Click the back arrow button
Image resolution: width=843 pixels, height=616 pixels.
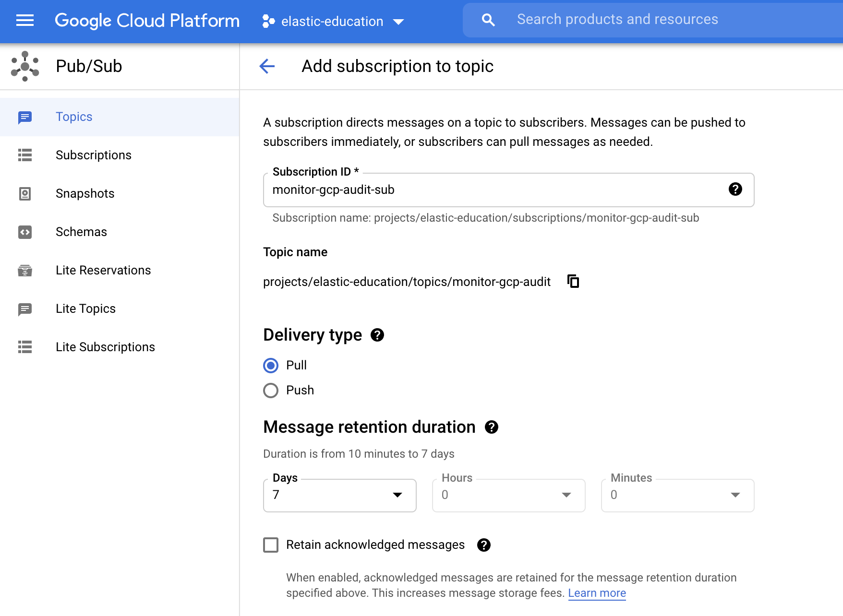(x=267, y=66)
